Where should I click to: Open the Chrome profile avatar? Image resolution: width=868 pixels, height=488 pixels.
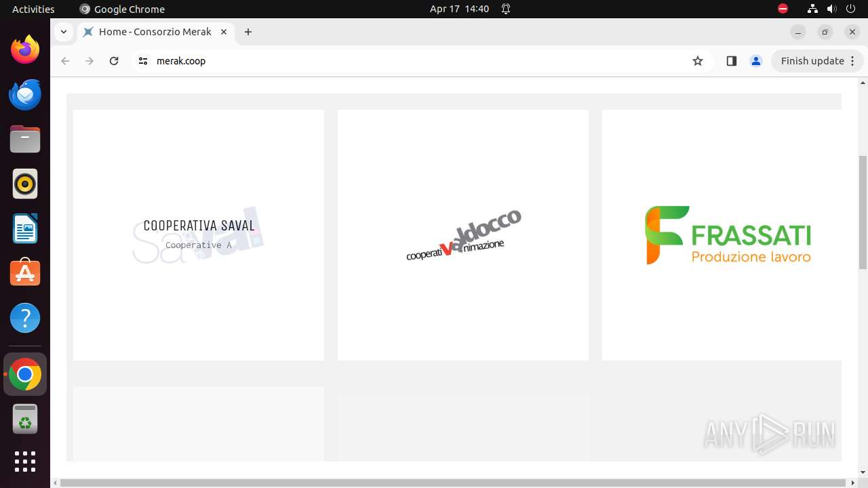click(x=756, y=61)
